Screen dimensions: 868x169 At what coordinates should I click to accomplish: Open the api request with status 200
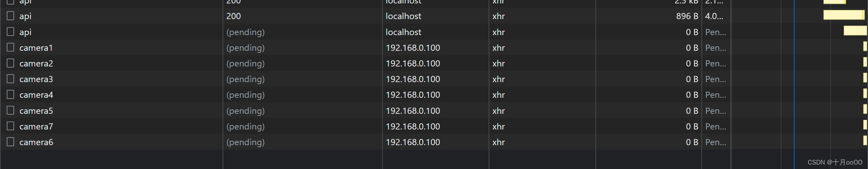[x=25, y=16]
